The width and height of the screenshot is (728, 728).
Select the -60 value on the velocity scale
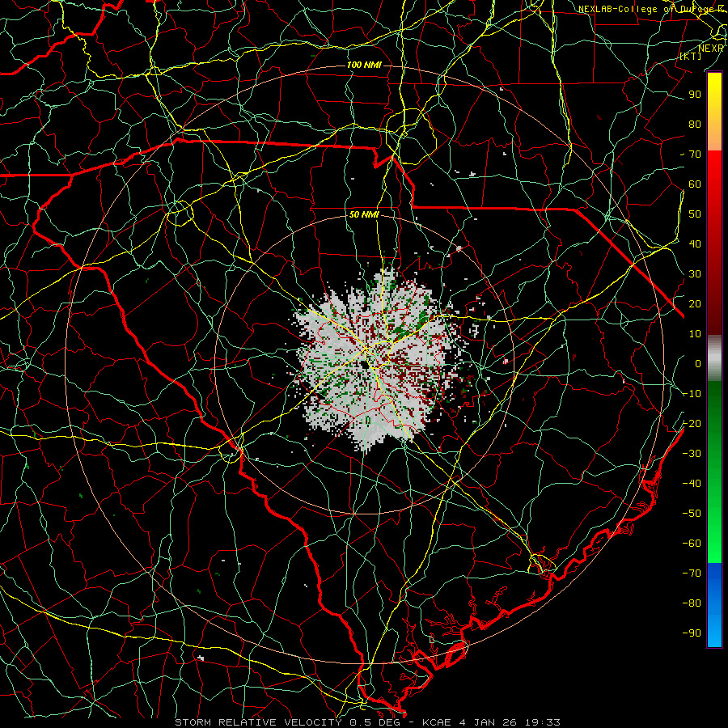click(692, 544)
